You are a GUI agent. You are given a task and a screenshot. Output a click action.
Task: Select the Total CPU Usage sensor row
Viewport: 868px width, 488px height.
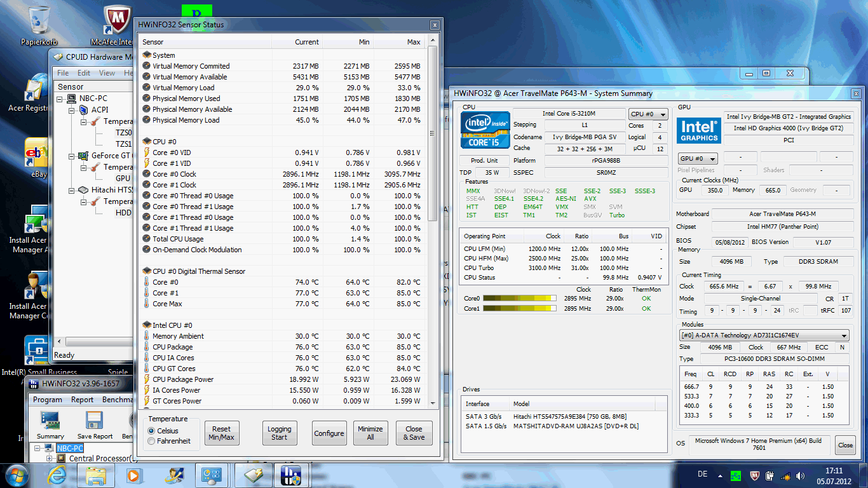click(282, 239)
